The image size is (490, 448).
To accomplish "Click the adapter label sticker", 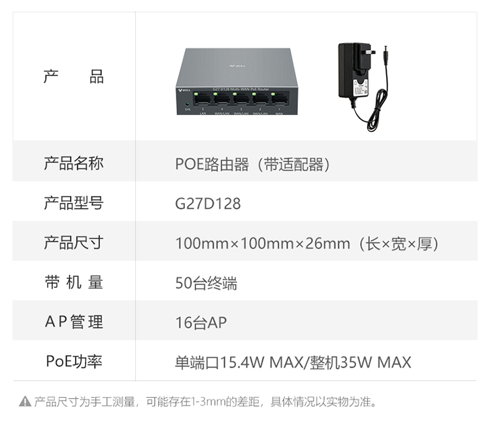I will (359, 88).
